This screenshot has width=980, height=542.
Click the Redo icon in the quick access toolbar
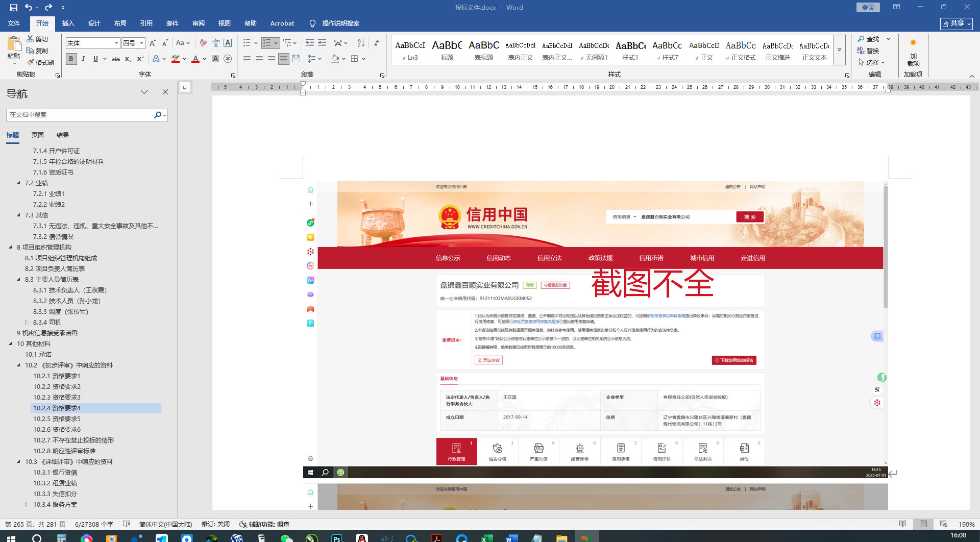pos(48,8)
